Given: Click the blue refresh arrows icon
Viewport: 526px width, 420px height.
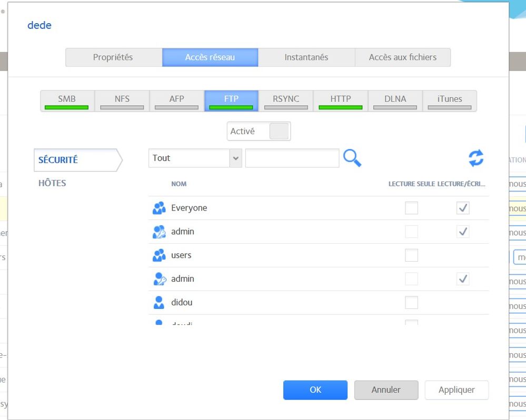Looking at the screenshot, I should [476, 158].
